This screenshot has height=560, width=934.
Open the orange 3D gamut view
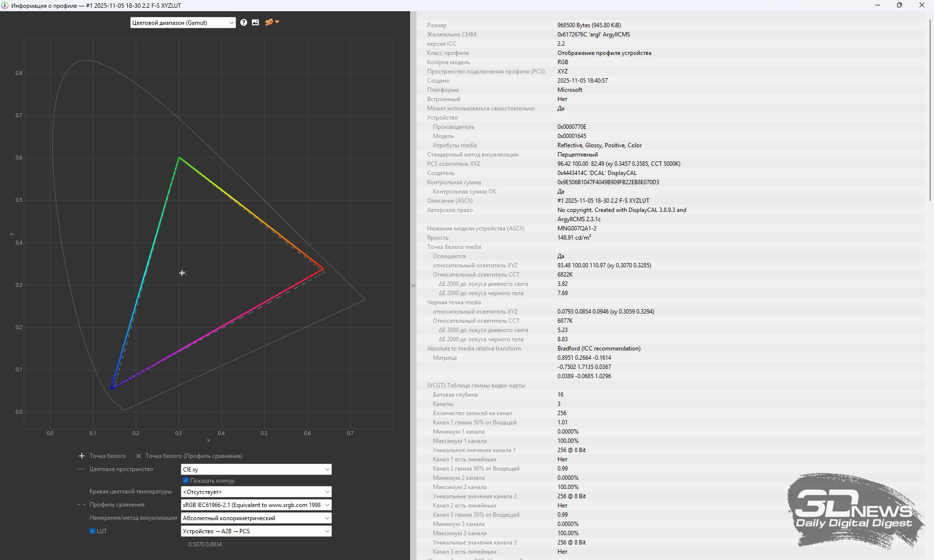click(x=269, y=22)
